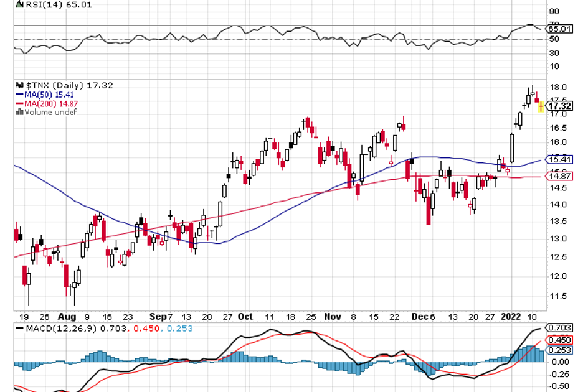Select the 14.87 MA(200) axis tag
Viewport: 583px width, 392px height.
tap(559, 177)
